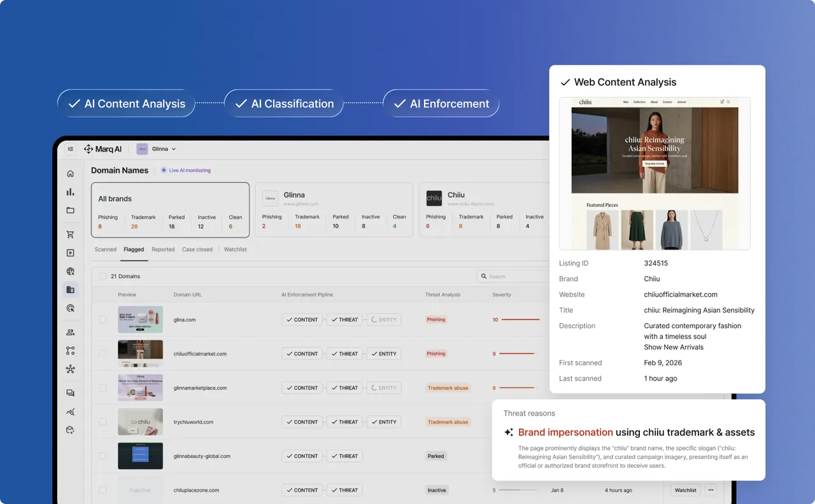Screen dimensions: 815x504
Task: Click the sparkle icon beside Brand impersonation
Action: point(509,432)
